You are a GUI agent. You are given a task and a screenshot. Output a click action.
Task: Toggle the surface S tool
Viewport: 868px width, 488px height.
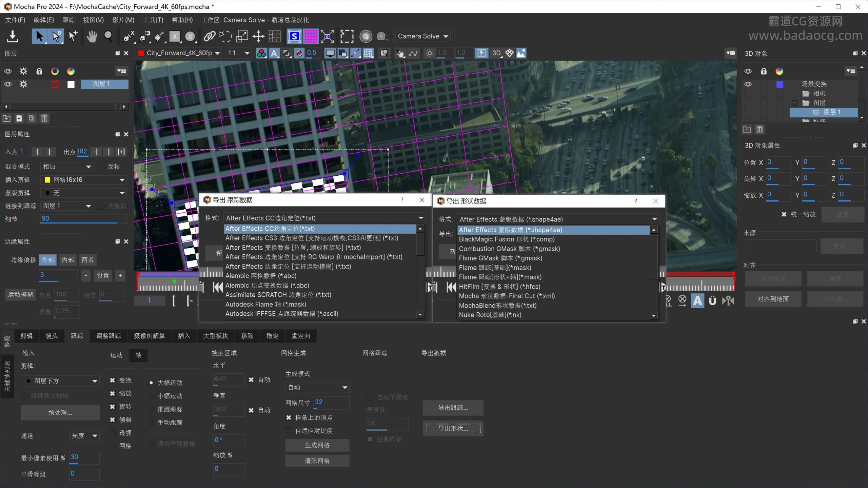coord(294,36)
